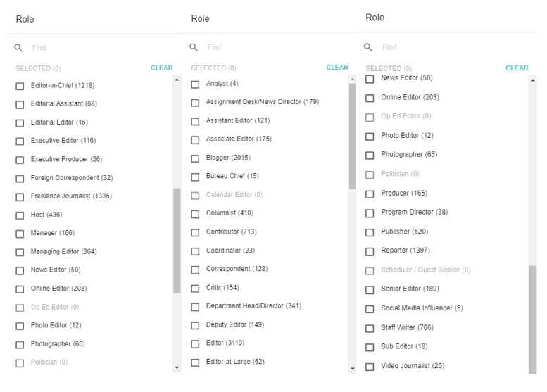Check the Staff Writer (766) box
The height and width of the screenshot is (392, 547).
point(370,328)
